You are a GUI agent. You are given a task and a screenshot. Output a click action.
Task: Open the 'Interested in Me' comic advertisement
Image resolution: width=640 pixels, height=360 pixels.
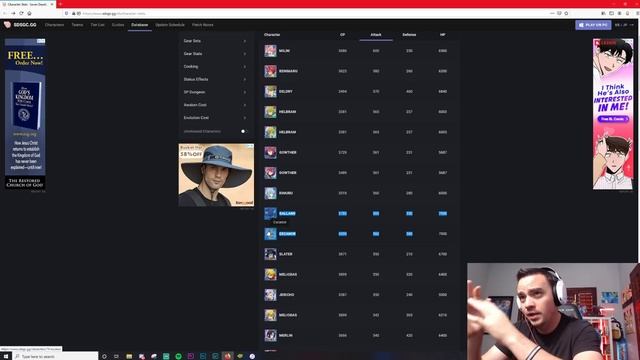[x=613, y=114]
